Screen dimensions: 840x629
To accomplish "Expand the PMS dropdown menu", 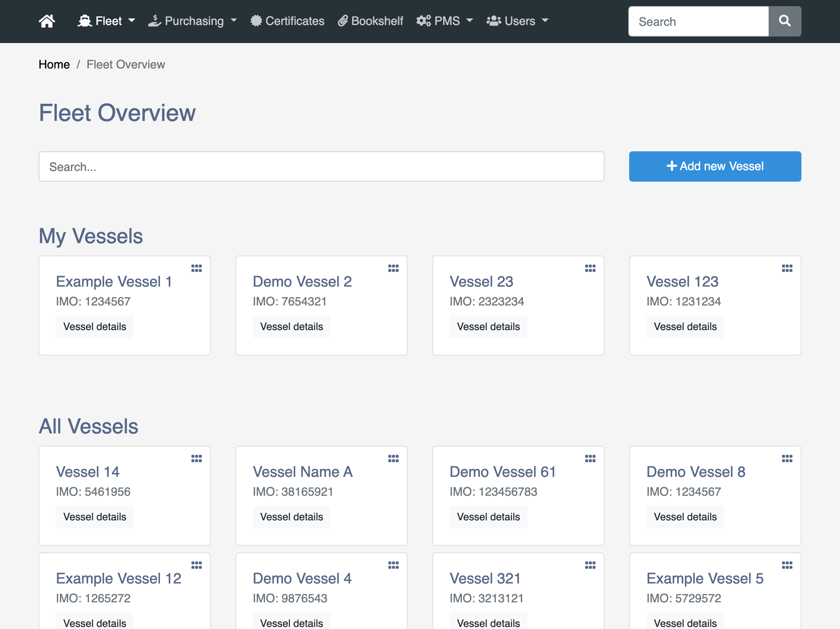I will tap(445, 21).
